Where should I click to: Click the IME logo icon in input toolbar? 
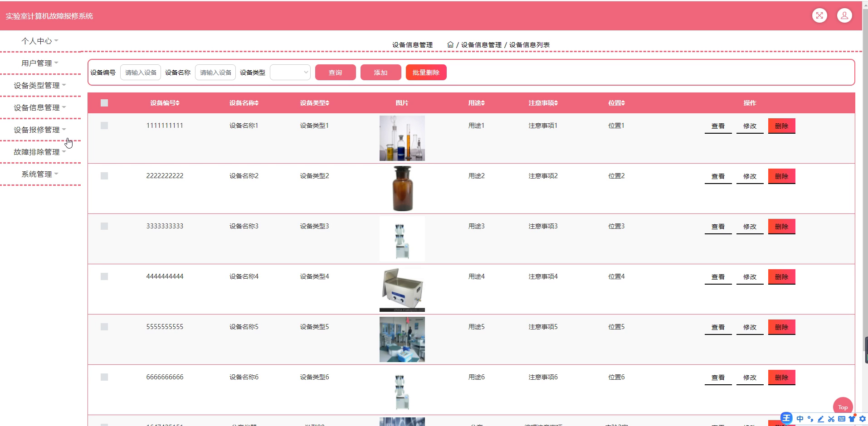[x=786, y=418]
